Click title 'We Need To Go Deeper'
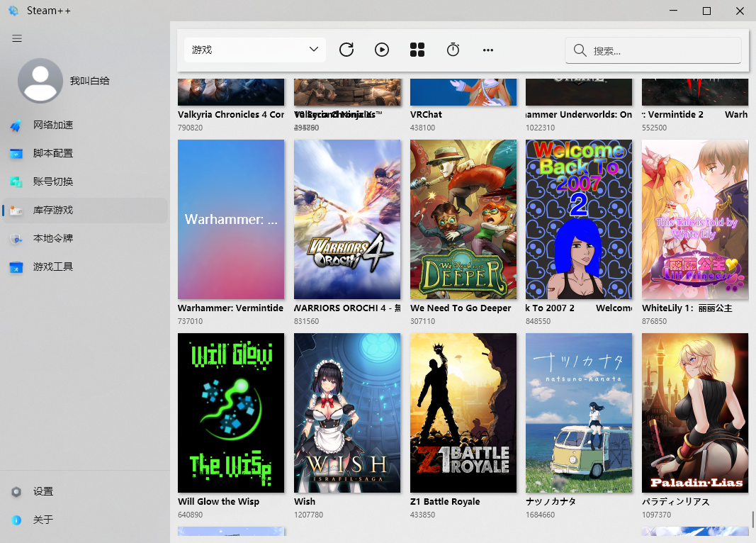756x543 pixels. tap(461, 308)
